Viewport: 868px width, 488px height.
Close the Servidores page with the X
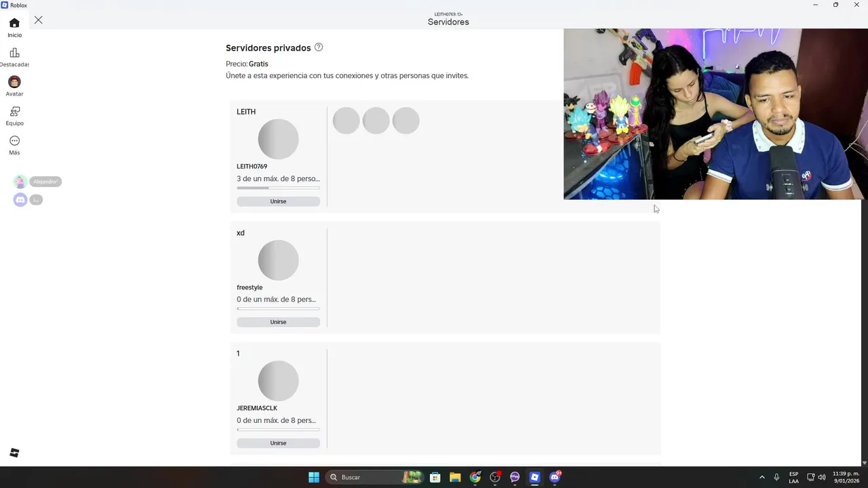click(39, 20)
